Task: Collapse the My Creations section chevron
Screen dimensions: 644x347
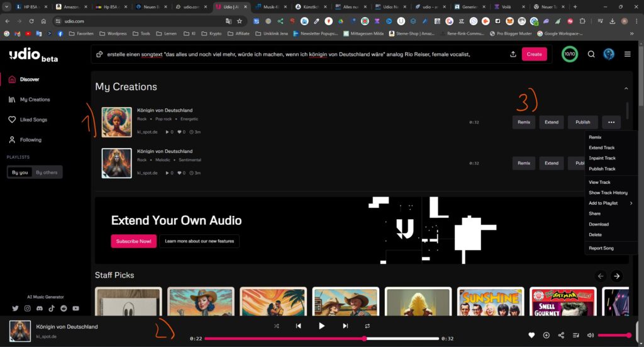Action: click(x=626, y=89)
